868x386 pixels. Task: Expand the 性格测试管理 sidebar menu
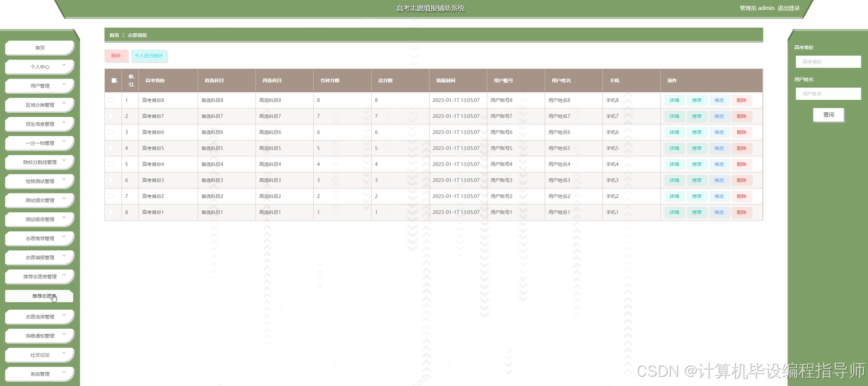pyautogui.click(x=40, y=181)
